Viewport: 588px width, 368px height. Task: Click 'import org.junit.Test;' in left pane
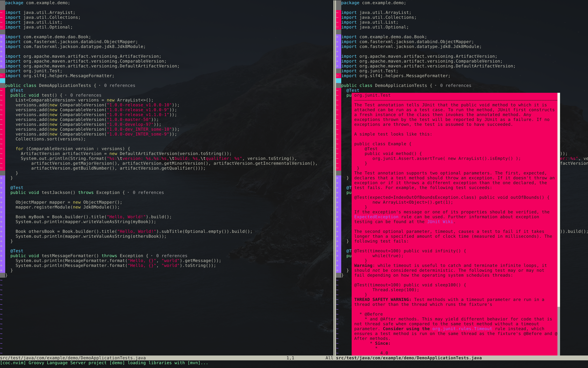click(x=34, y=71)
